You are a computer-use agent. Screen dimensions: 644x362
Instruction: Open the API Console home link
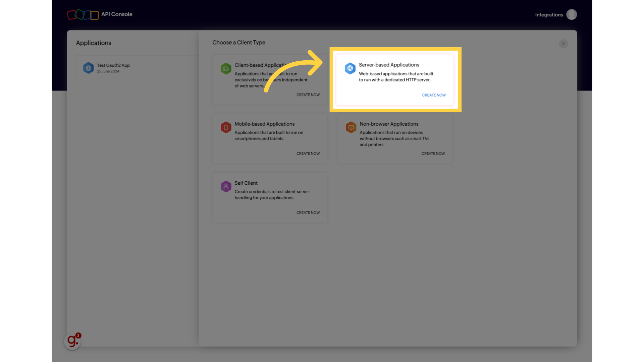tap(117, 14)
